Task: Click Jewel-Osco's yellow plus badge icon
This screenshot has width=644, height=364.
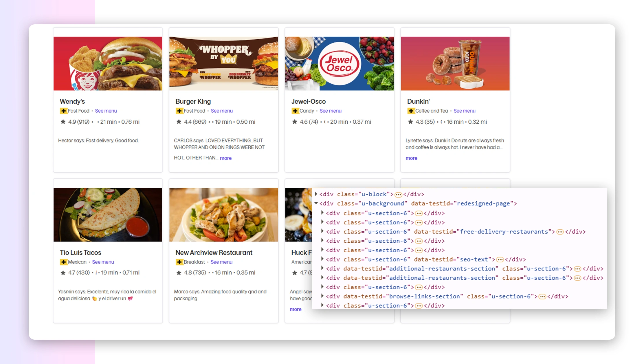Action: coord(295,111)
